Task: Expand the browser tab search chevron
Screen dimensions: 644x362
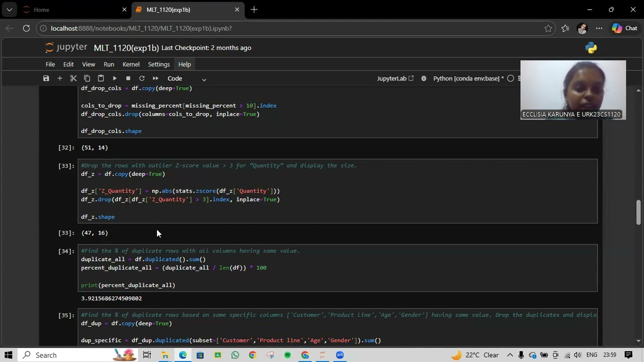Action: (9, 10)
